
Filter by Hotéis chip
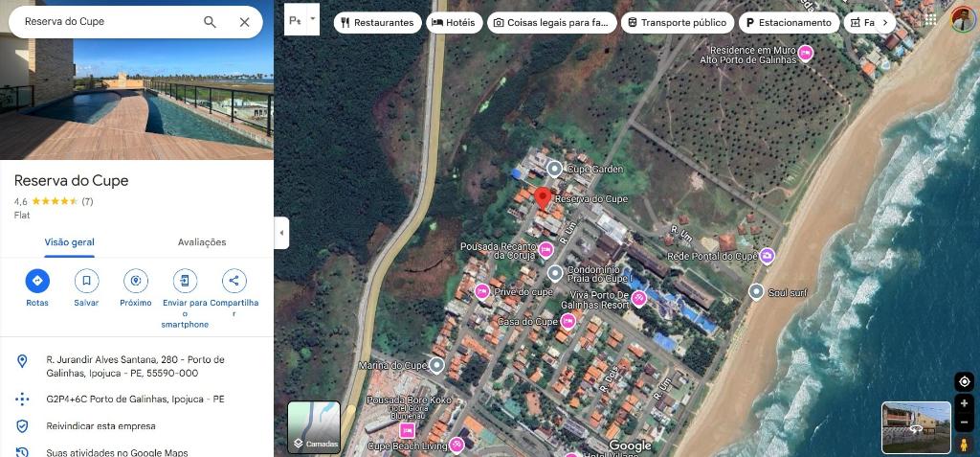point(455,23)
